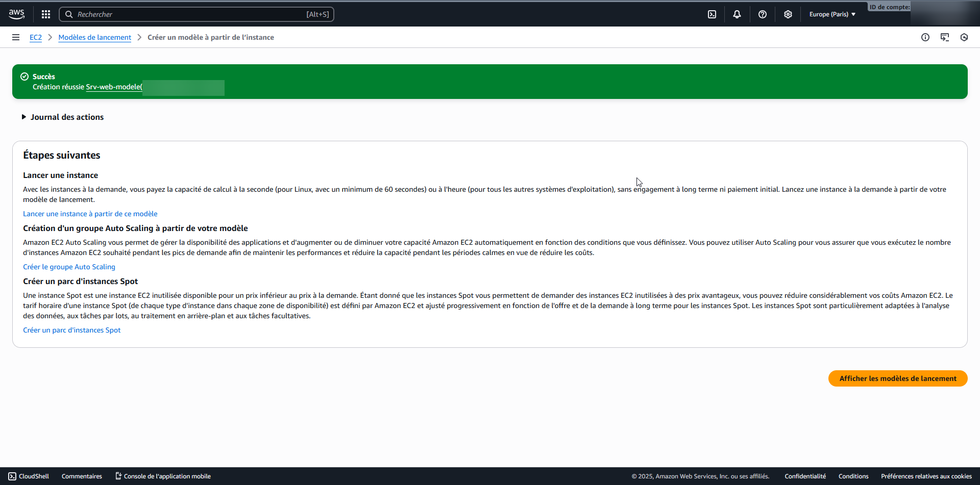Viewport: 980px width, 485px height.
Task: Open the info panel icon
Action: pos(925,37)
